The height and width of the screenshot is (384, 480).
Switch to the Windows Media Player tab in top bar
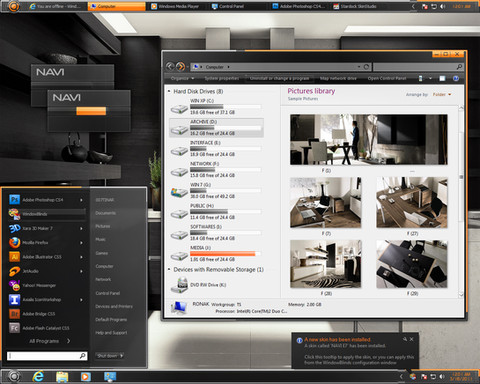(x=175, y=6)
